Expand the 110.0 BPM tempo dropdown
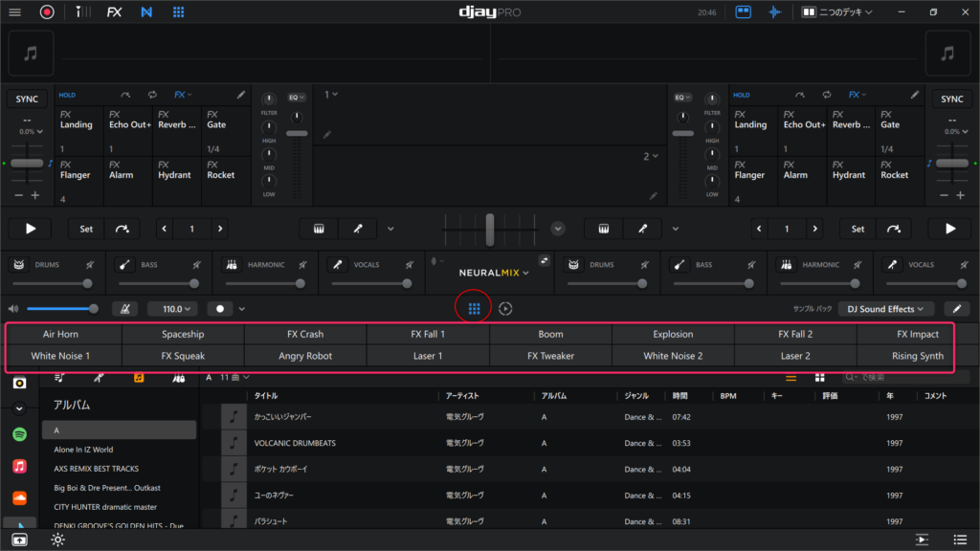Image resolution: width=980 pixels, height=551 pixels. 173,309
